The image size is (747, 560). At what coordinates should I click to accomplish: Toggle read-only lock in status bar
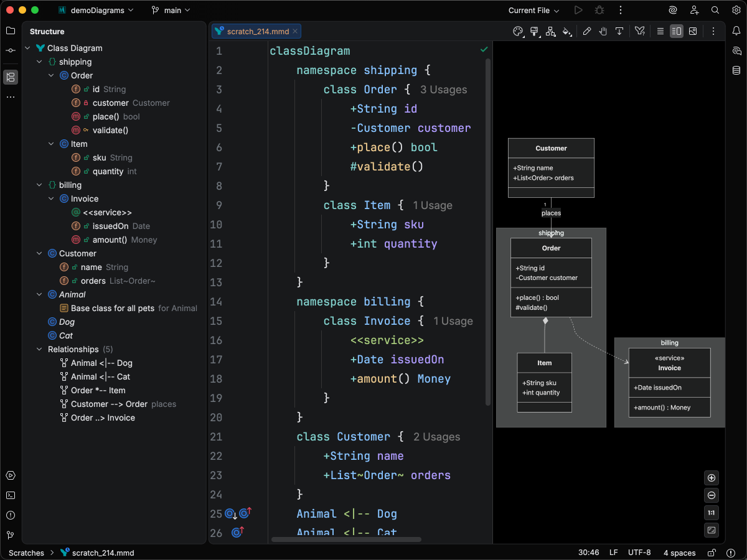coord(712,553)
